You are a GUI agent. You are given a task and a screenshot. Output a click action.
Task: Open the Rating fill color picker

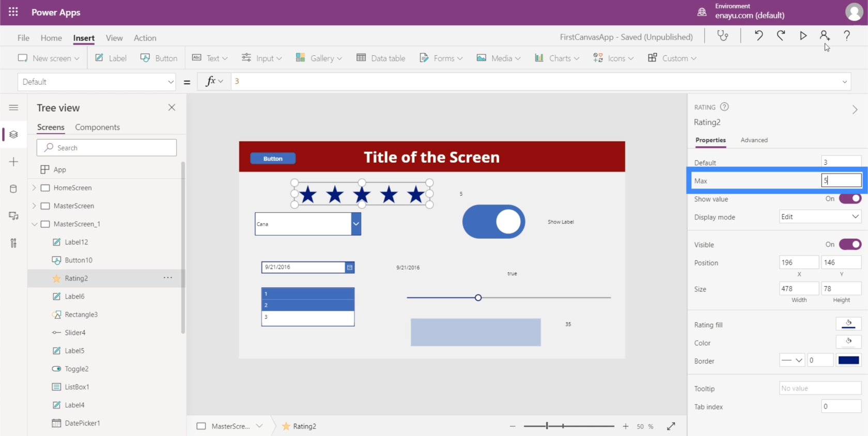pos(848,324)
